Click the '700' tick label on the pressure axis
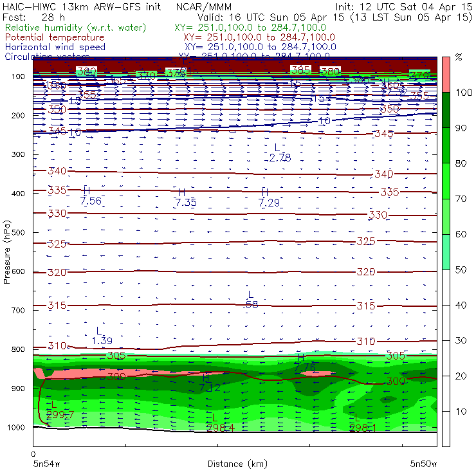 click(18, 310)
